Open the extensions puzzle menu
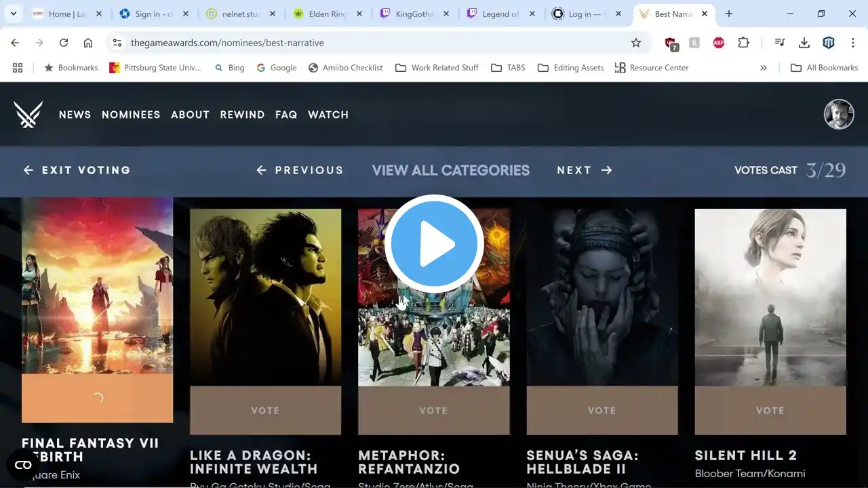Image resolution: width=868 pixels, height=488 pixels. [743, 43]
